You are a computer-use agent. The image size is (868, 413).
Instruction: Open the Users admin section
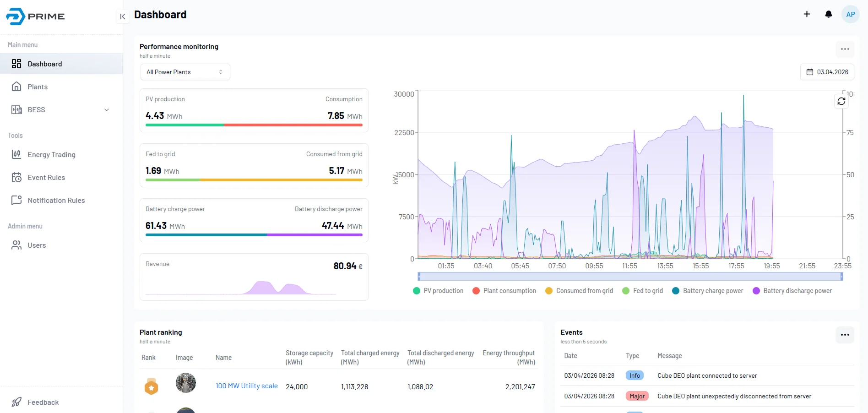(36, 245)
